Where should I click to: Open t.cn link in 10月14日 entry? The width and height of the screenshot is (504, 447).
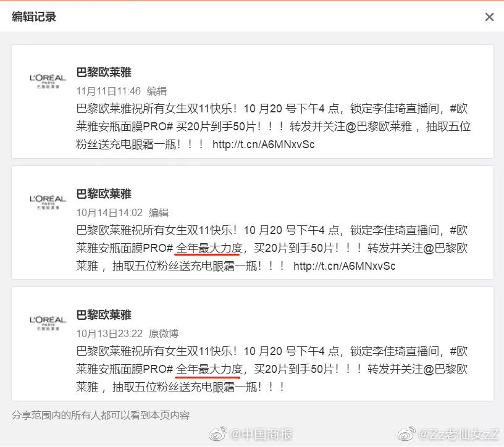tap(344, 265)
